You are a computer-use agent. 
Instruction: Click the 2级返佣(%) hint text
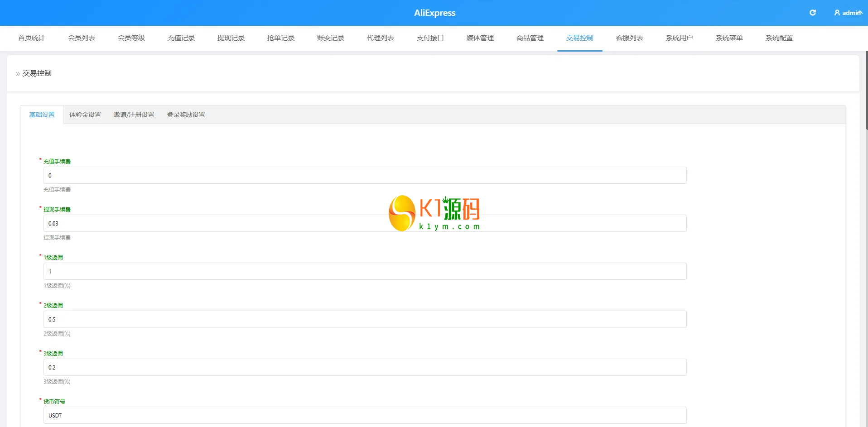(57, 334)
